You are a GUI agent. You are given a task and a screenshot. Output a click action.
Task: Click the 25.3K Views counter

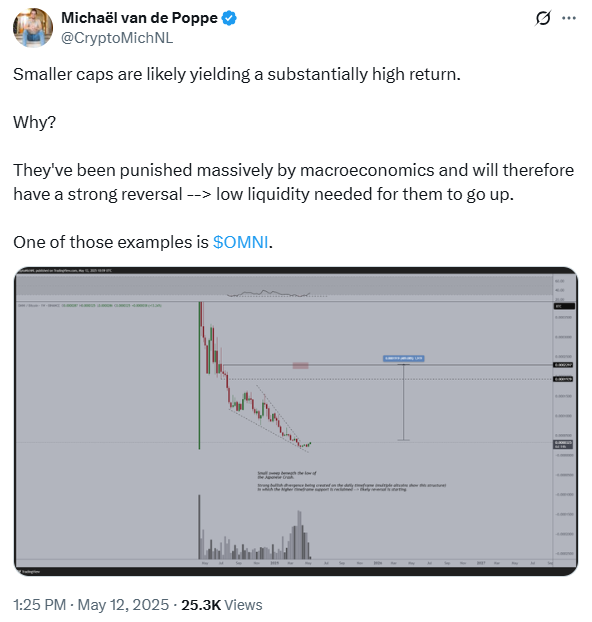[222, 605]
